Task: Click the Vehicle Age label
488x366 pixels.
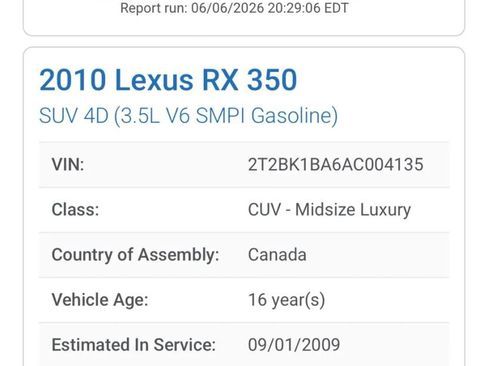Action: coord(100,300)
